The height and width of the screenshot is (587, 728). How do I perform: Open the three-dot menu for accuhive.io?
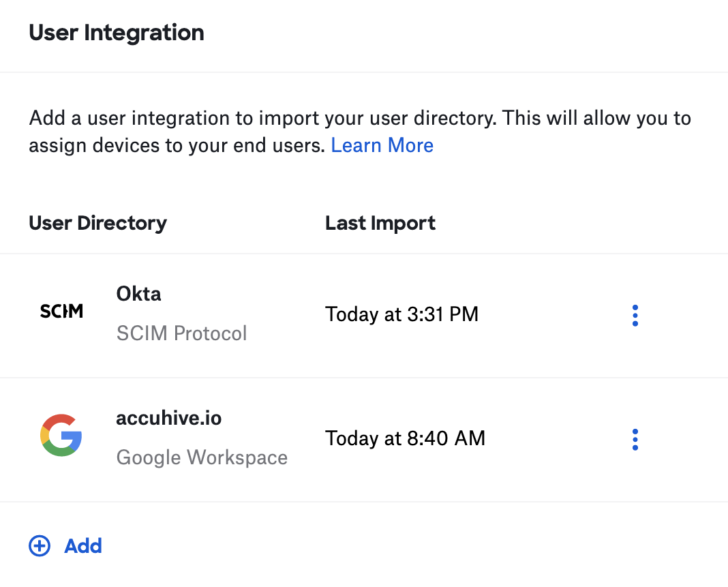click(x=635, y=440)
